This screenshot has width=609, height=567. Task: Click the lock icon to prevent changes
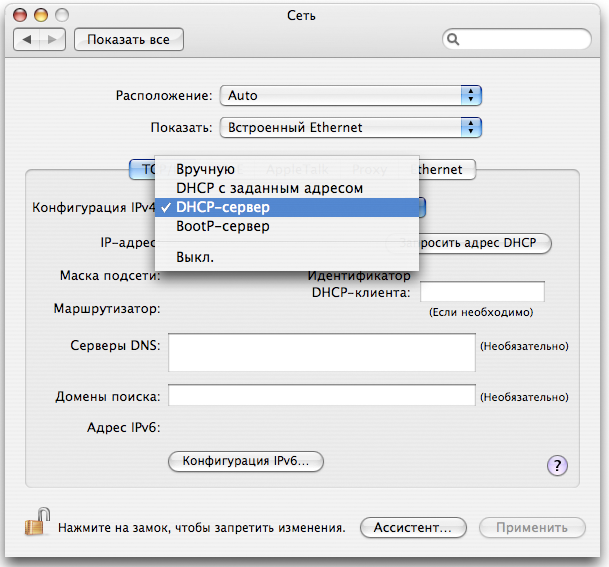pyautogui.click(x=37, y=524)
